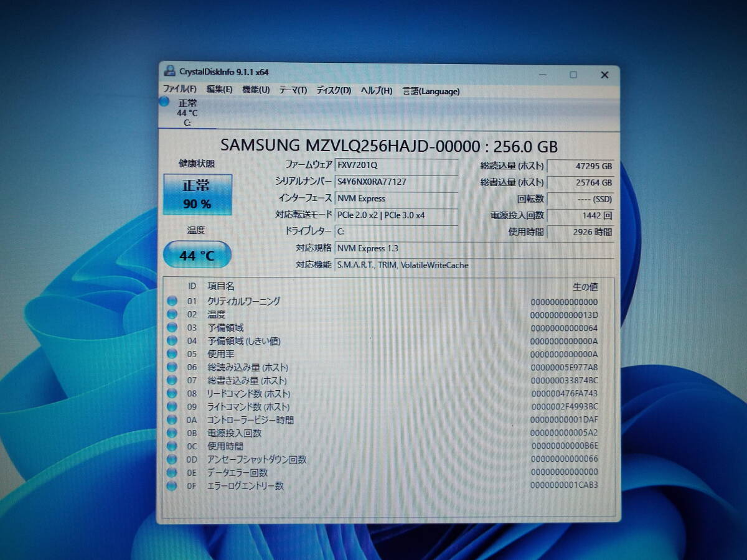Click the status circle beside 電源投入回数 attribute row
The image size is (747, 560).
(172, 433)
